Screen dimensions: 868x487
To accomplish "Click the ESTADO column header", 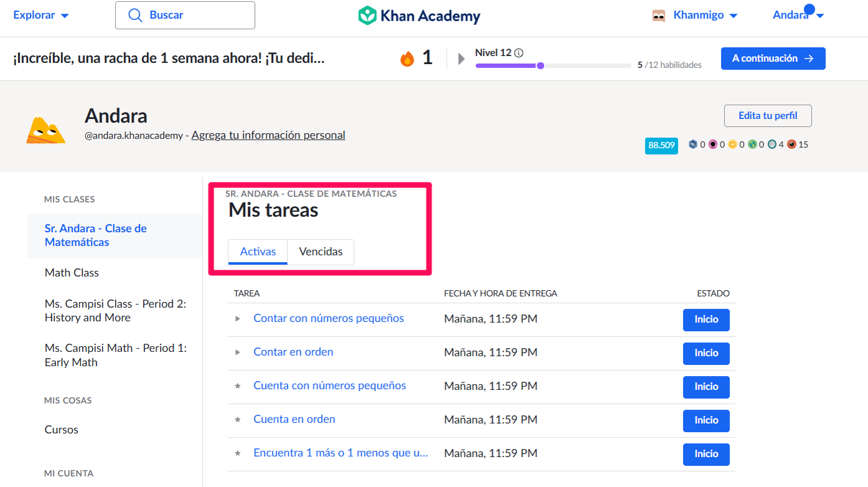I will [713, 293].
